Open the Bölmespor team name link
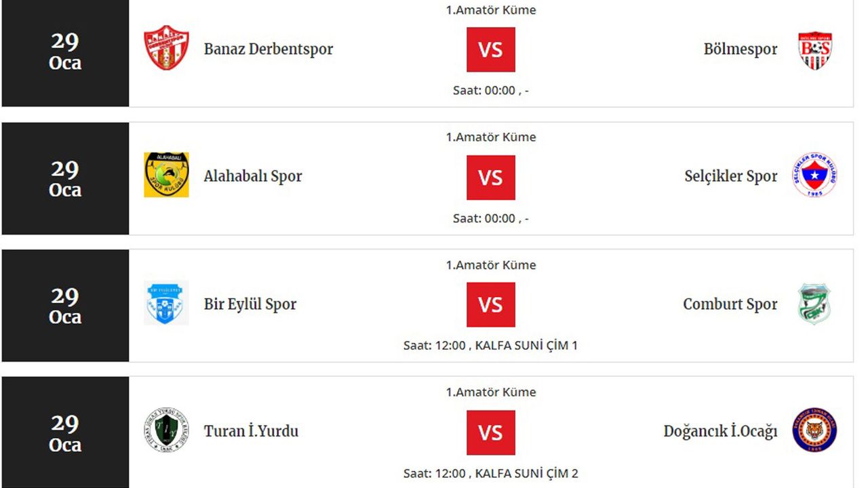 [741, 49]
